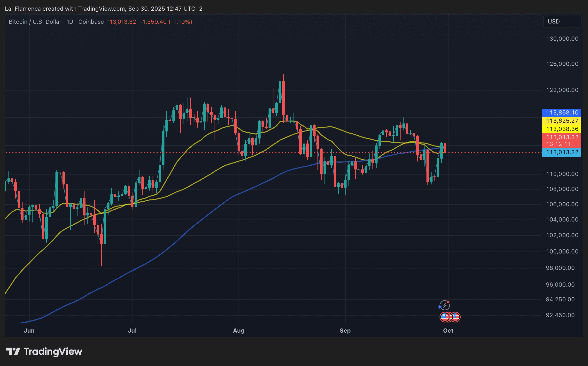The width and height of the screenshot is (588, 366).
Task: Click the 98,000.00 price axis label
Action: pyautogui.click(x=560, y=268)
